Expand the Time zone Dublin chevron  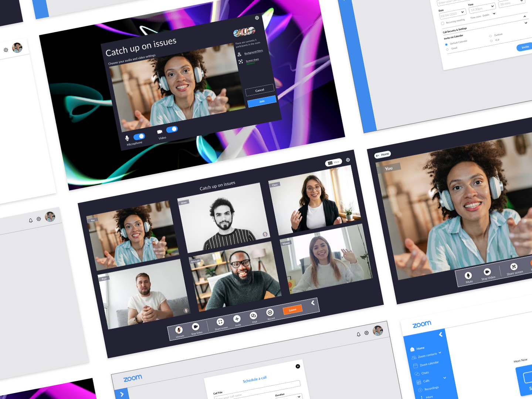click(x=494, y=14)
